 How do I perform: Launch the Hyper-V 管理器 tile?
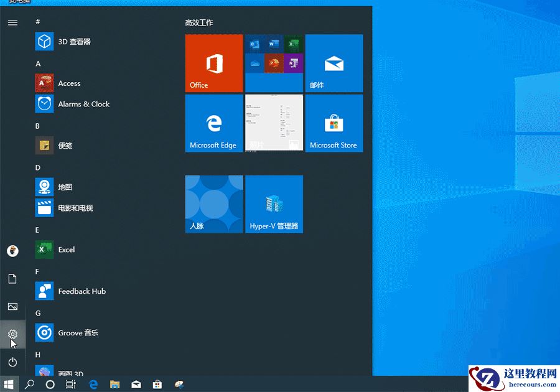[274, 204]
